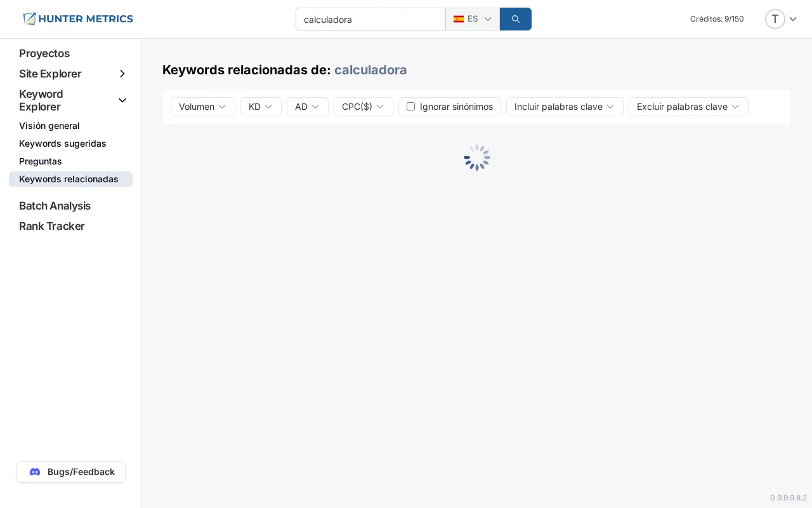Open the CPC($) filter dropdown
Viewport: 812px width, 508px height.
click(363, 107)
